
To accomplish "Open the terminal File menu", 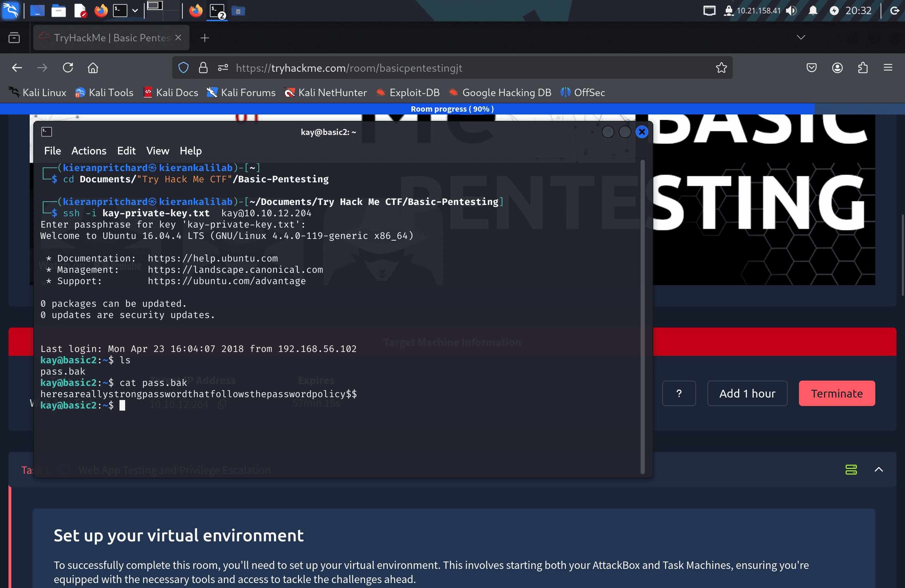I will pos(52,151).
